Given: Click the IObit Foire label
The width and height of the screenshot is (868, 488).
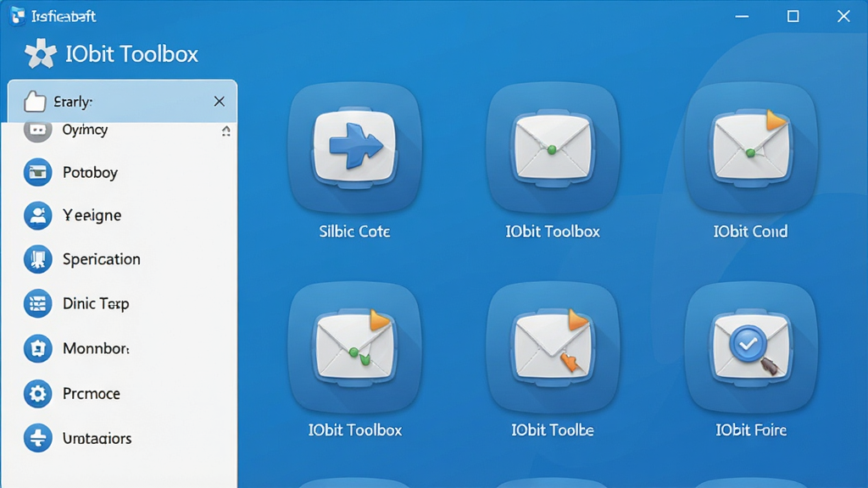Looking at the screenshot, I should tap(751, 430).
